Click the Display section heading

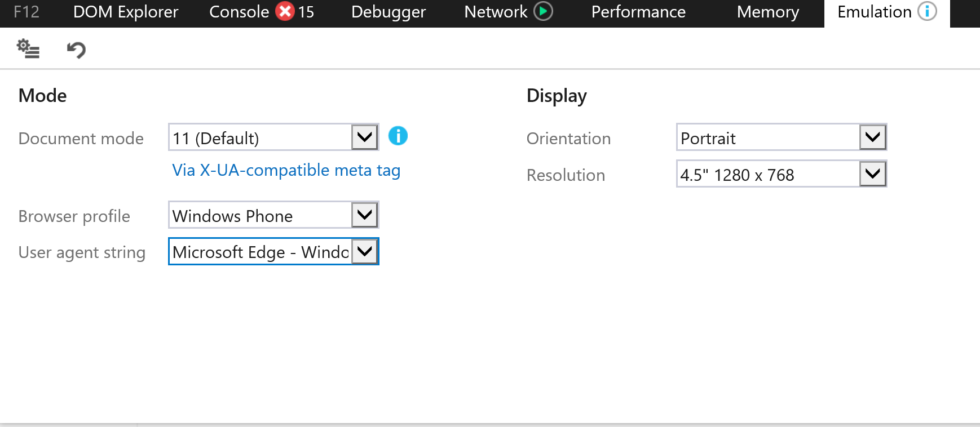tap(557, 96)
